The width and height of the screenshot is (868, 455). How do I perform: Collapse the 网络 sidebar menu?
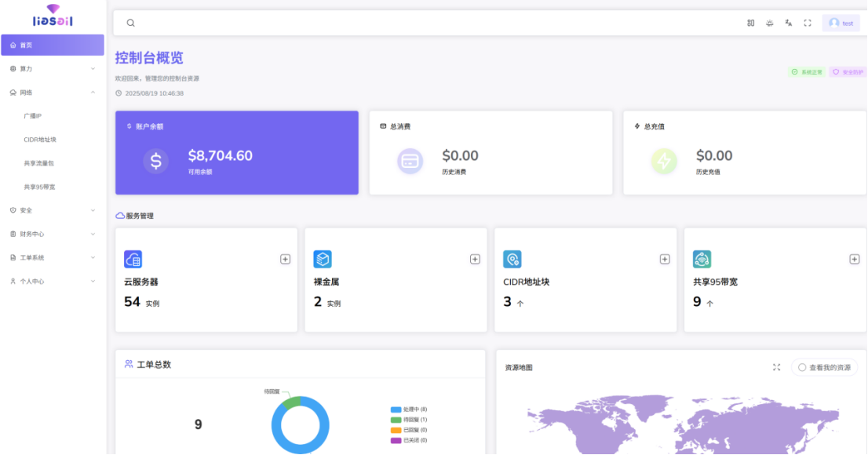[53, 93]
